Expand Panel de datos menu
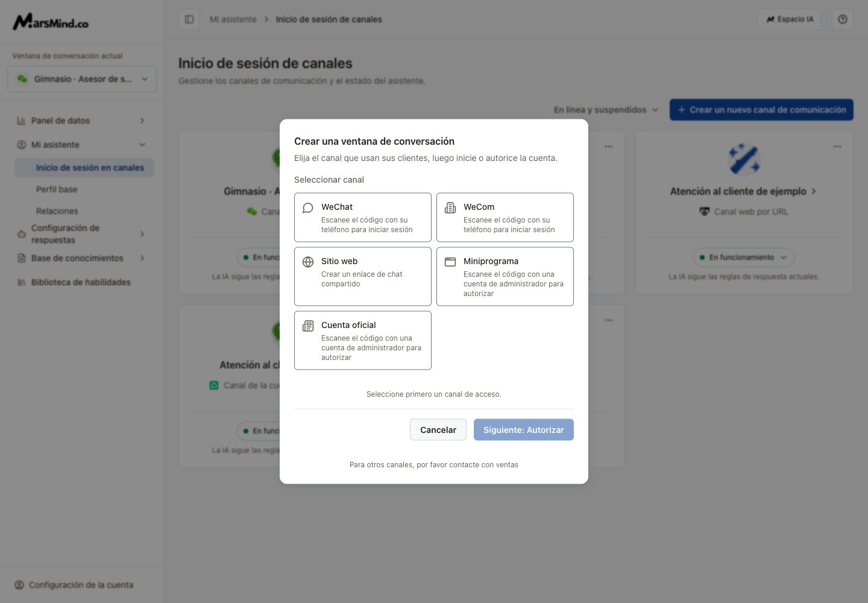 82,121
